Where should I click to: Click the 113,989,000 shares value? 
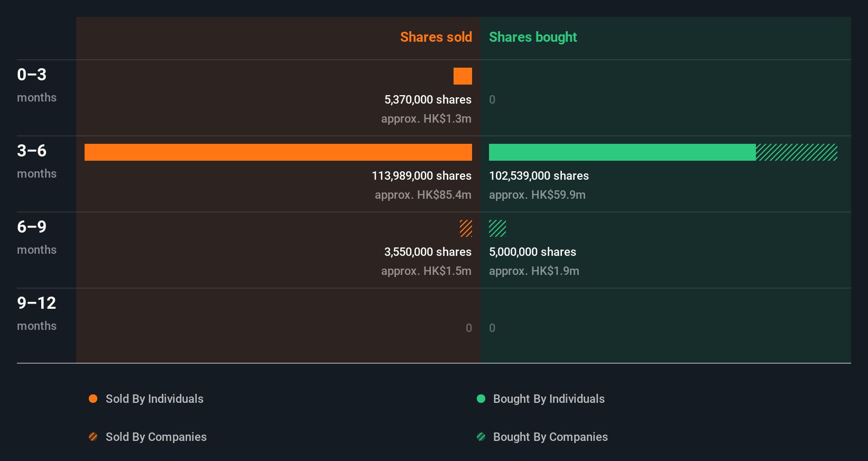[421, 176]
